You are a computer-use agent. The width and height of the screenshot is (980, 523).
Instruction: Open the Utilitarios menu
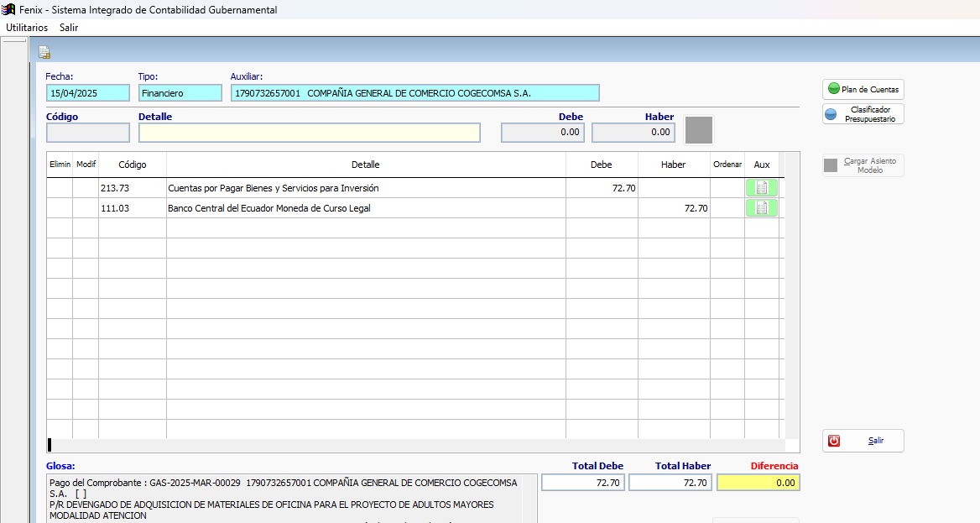pyautogui.click(x=27, y=28)
